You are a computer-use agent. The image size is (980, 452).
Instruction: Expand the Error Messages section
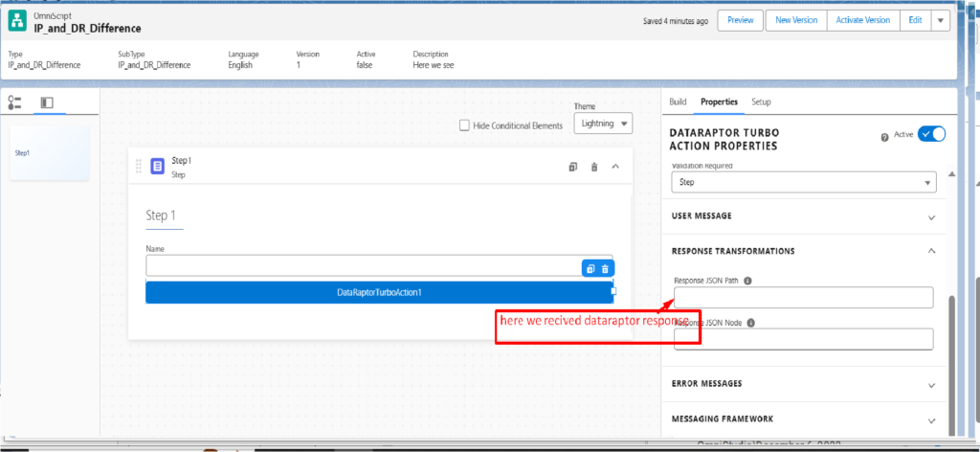[804, 384]
